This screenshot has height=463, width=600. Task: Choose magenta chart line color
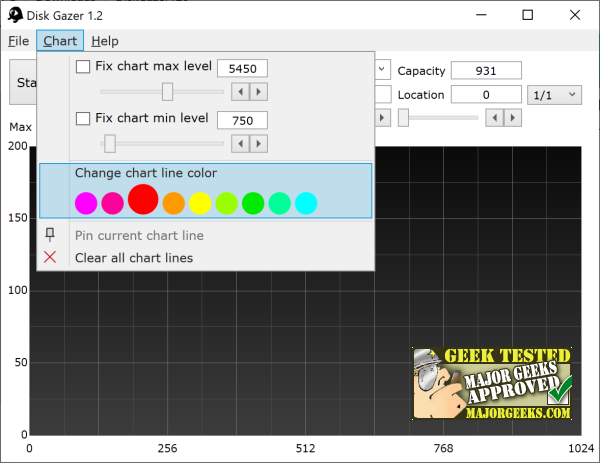(x=86, y=203)
